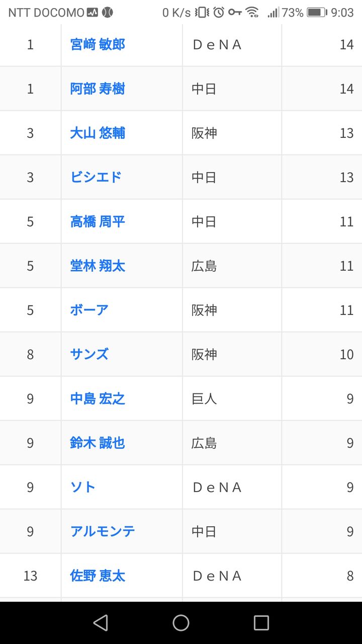This screenshot has height=644, width=362.
Task: Select サンズ in the ranking
Action: point(89,354)
